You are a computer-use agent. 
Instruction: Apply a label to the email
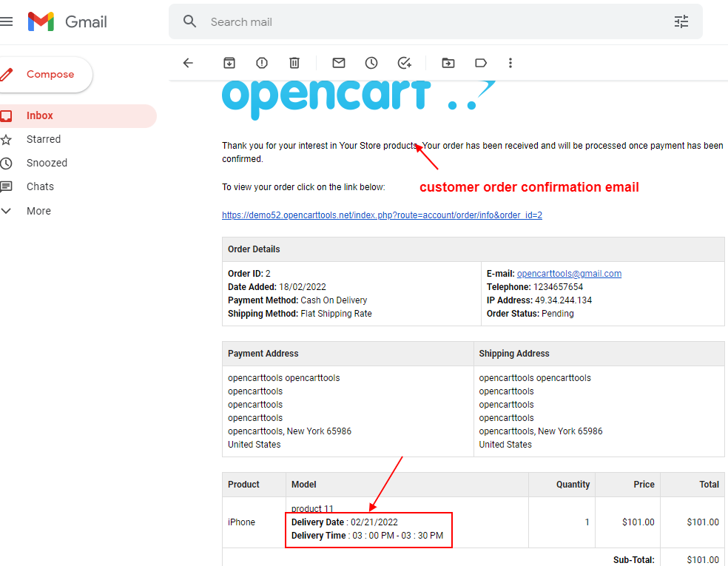480,63
